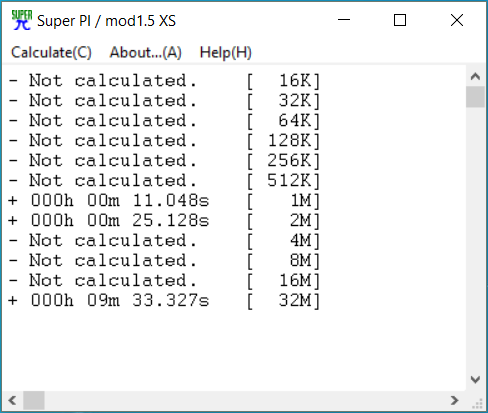Open the Calculate(C) menu

point(51,53)
